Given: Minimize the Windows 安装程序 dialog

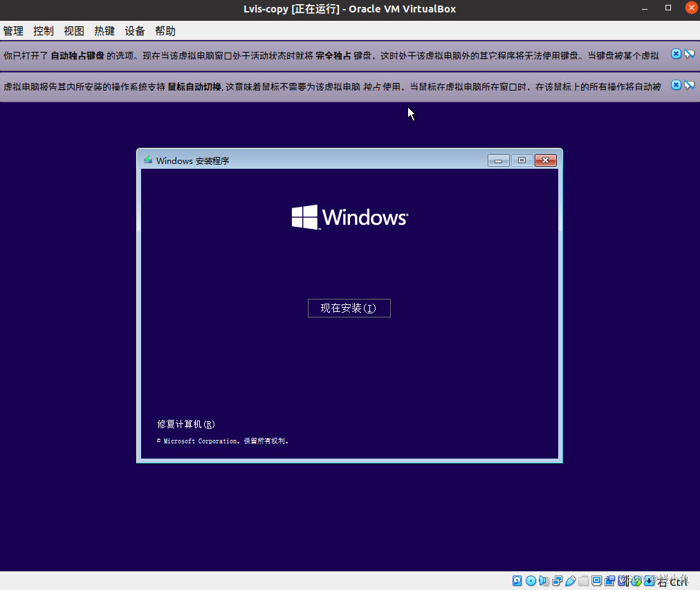Looking at the screenshot, I should pyautogui.click(x=499, y=160).
